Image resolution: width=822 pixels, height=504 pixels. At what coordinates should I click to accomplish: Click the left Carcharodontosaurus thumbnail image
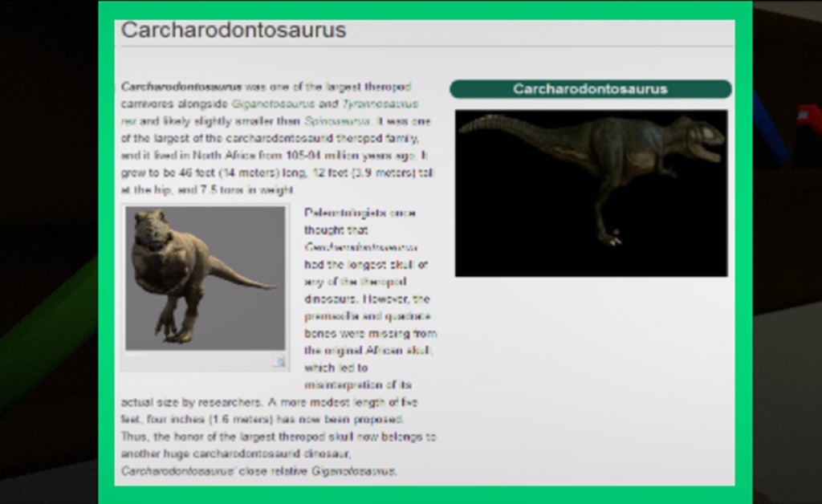pos(205,278)
